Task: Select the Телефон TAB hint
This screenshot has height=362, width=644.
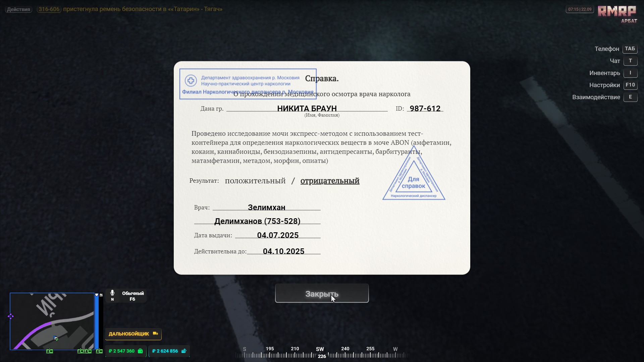Action: pos(630,49)
